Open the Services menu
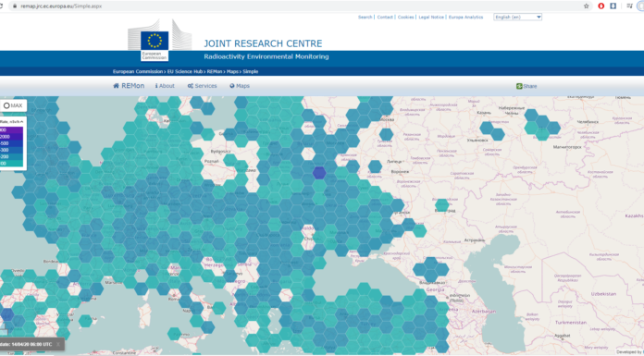 pos(202,86)
